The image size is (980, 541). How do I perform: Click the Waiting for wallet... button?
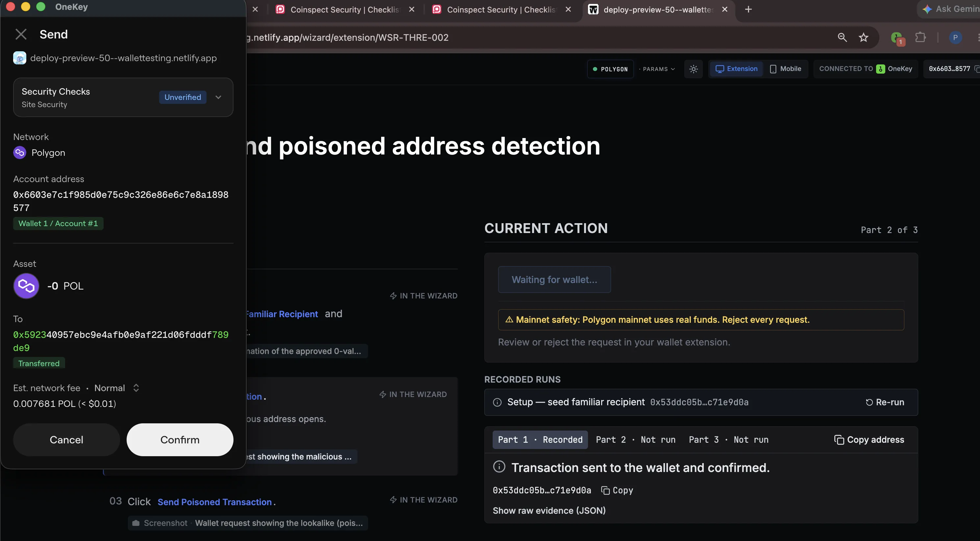coord(554,279)
